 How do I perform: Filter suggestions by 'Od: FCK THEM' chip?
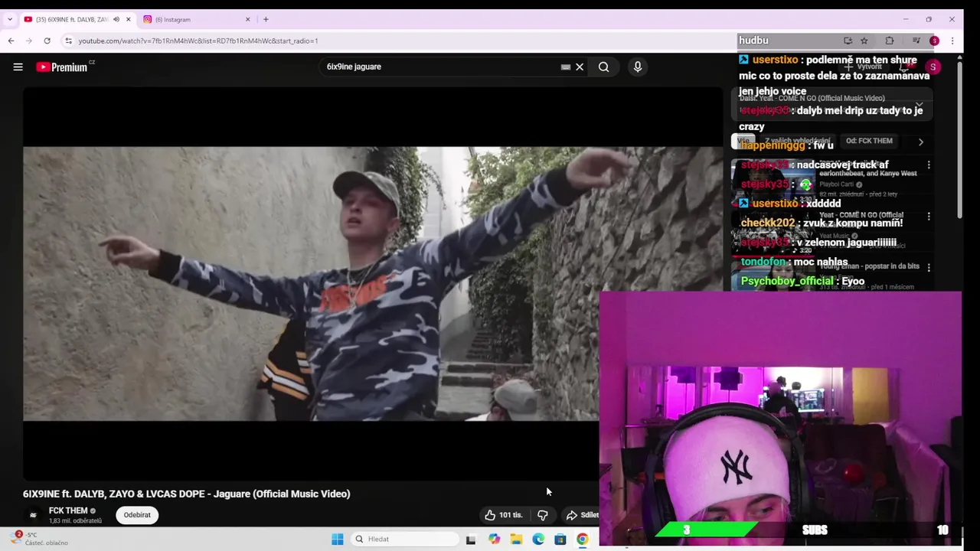869,141
